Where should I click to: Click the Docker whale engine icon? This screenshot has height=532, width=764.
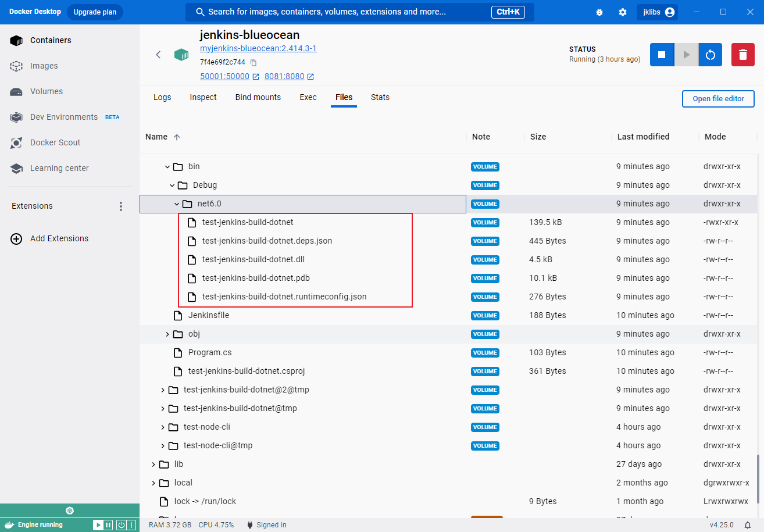pyautogui.click(x=9, y=524)
